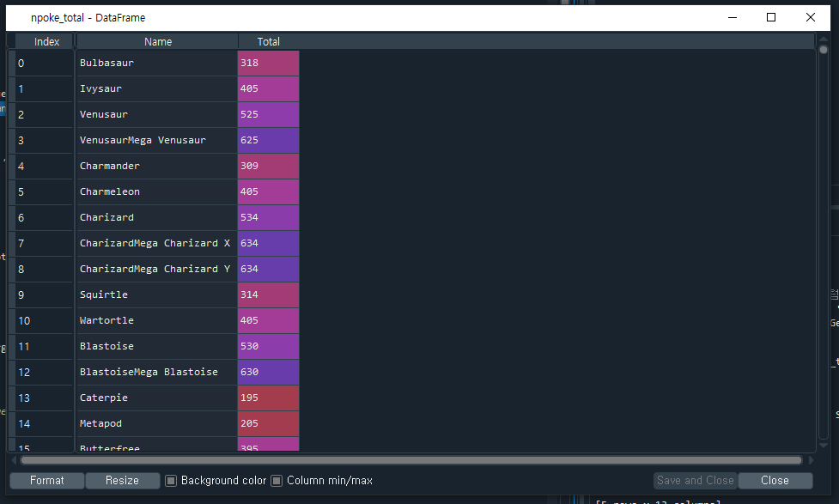
Task: Click the vertical scrollbar handle
Action: tap(824, 50)
